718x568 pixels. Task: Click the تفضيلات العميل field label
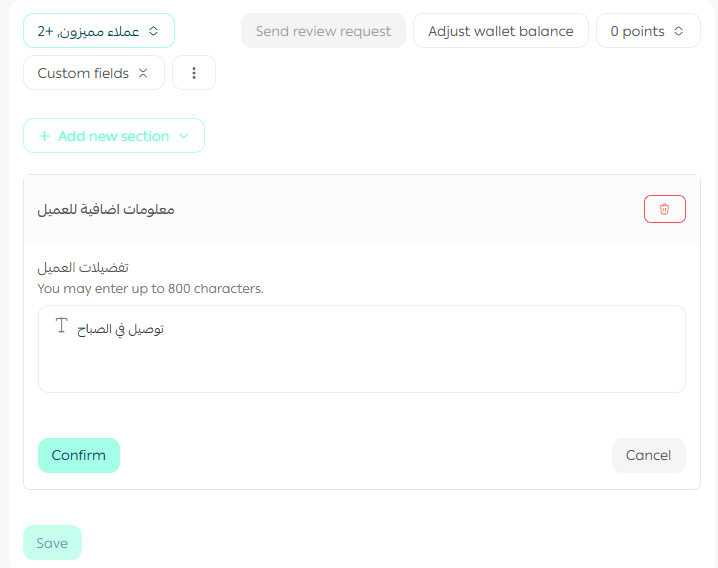[x=83, y=268]
